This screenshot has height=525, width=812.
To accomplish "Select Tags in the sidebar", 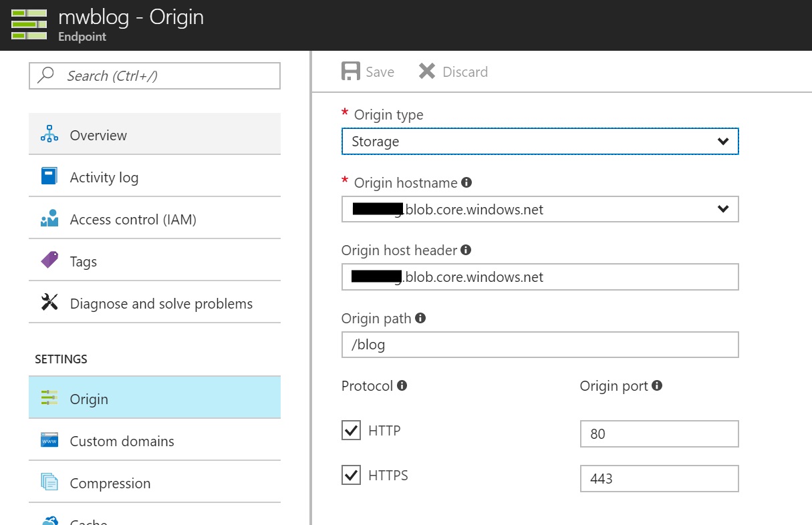I will [154, 260].
